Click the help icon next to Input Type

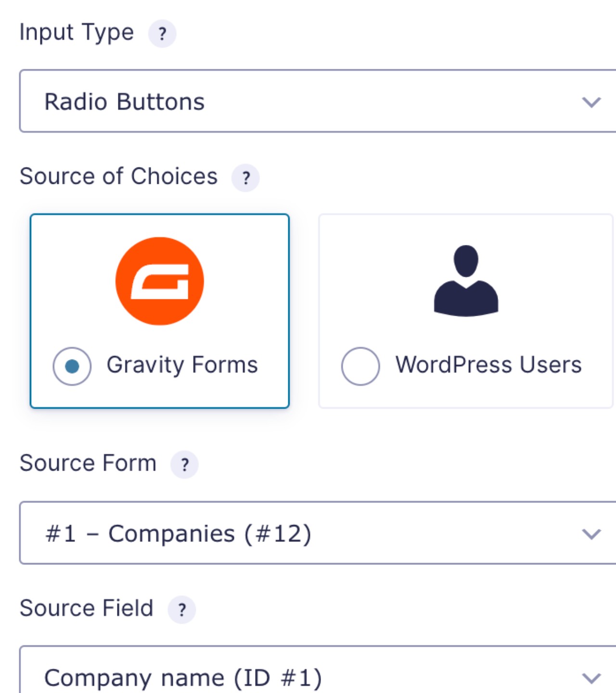[162, 34]
